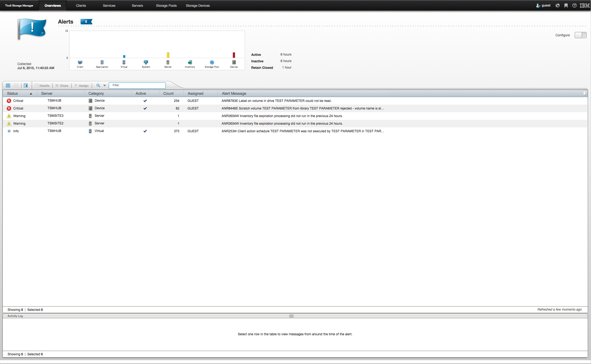Click the Client category chart icon
The image size is (591, 364).
[80, 62]
